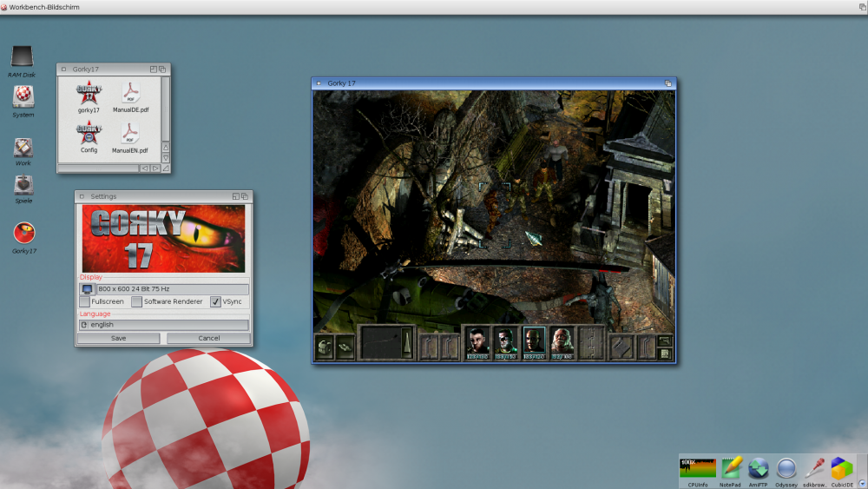Open the gorky17 game icon
868x489 pixels.
click(89, 93)
